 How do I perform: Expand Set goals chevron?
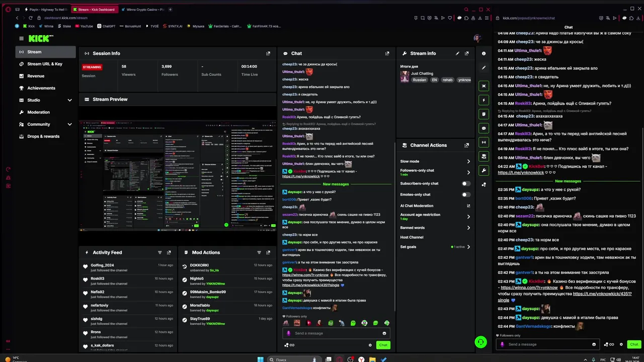coord(468,247)
